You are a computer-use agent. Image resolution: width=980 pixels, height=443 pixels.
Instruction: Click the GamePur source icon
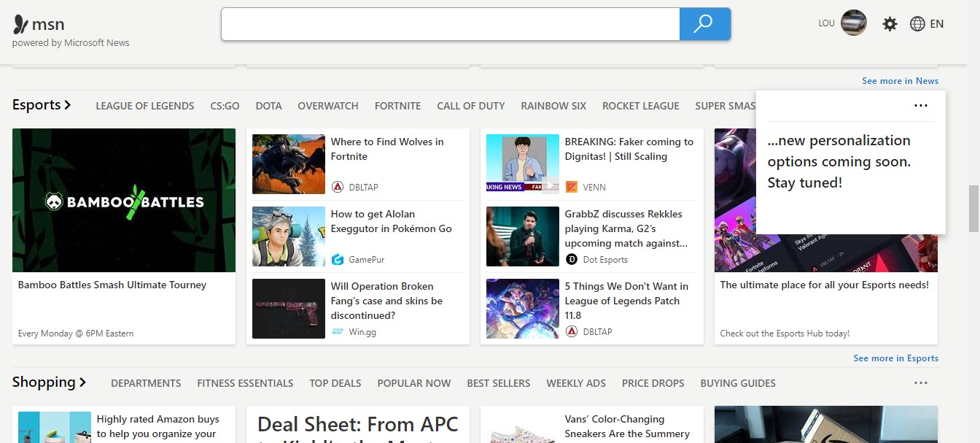coord(338,259)
